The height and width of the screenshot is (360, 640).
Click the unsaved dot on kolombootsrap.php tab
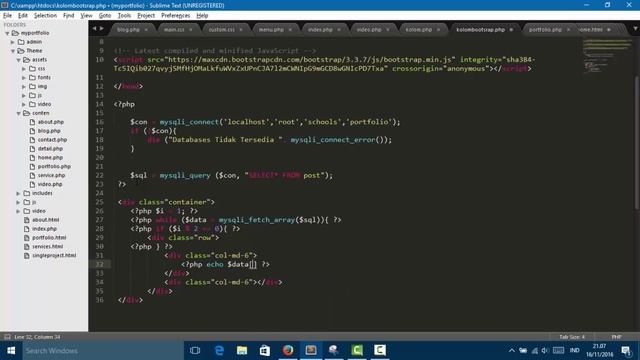point(511,30)
